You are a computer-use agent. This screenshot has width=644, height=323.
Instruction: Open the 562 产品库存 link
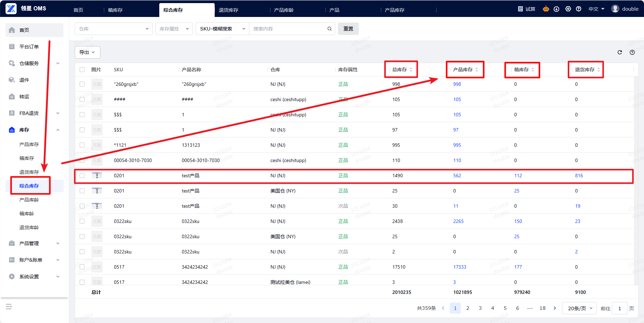457,176
